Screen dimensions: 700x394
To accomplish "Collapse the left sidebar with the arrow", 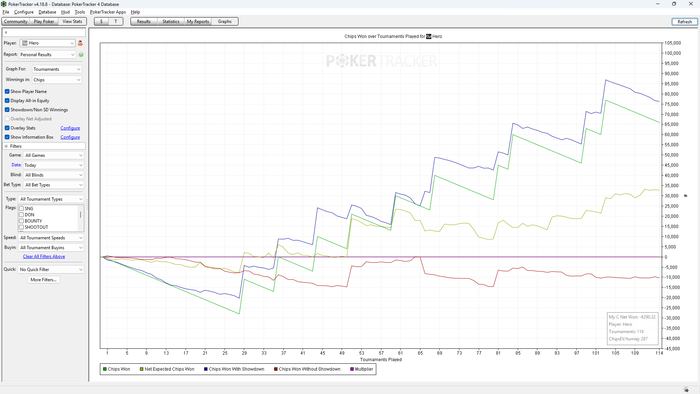I will (6, 33).
